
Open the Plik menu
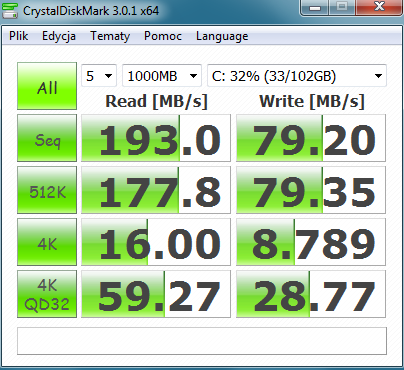click(x=19, y=36)
